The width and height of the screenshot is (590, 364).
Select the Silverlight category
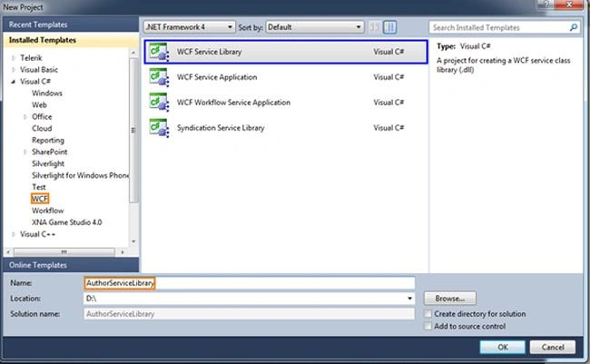[x=48, y=163]
